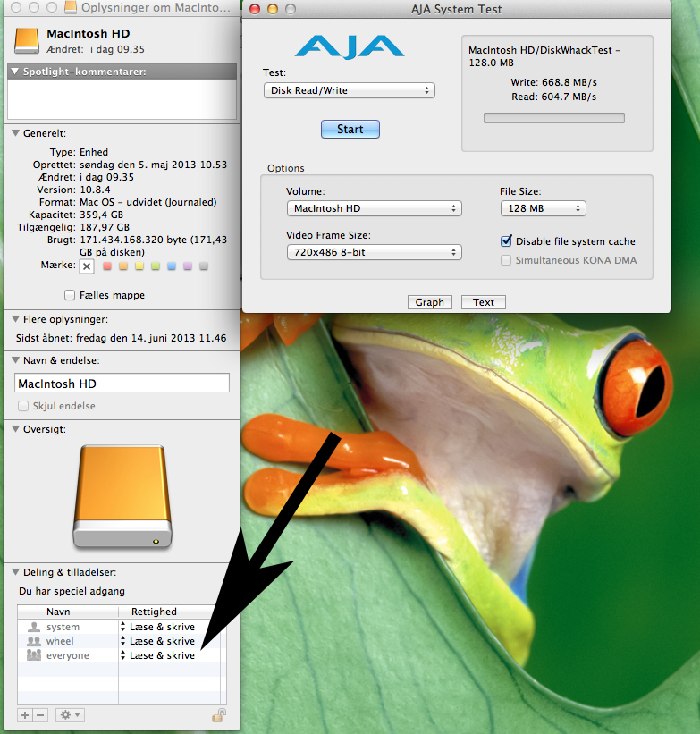Viewport: 700px width, 734px height.
Task: Pick the red label color
Action: 107,266
